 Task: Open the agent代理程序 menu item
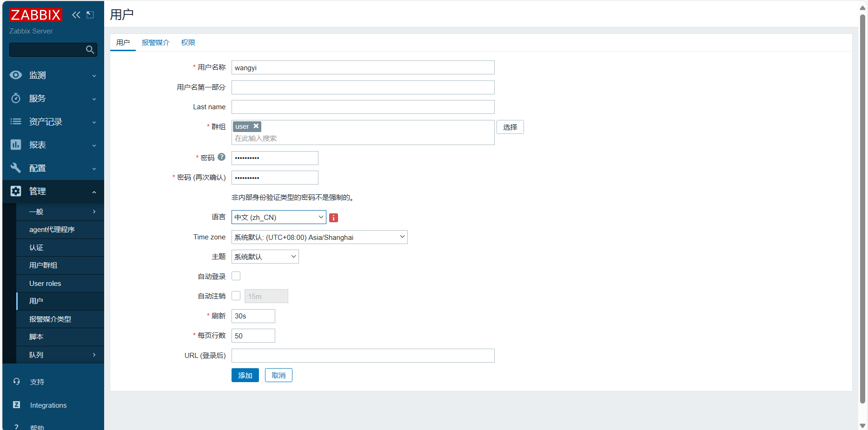pos(60,230)
